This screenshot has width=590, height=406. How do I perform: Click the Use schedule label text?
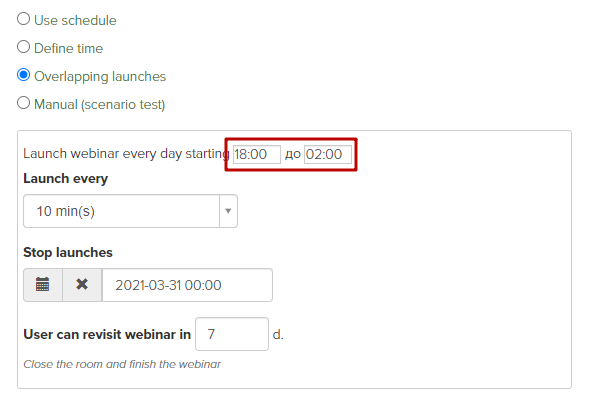(75, 20)
